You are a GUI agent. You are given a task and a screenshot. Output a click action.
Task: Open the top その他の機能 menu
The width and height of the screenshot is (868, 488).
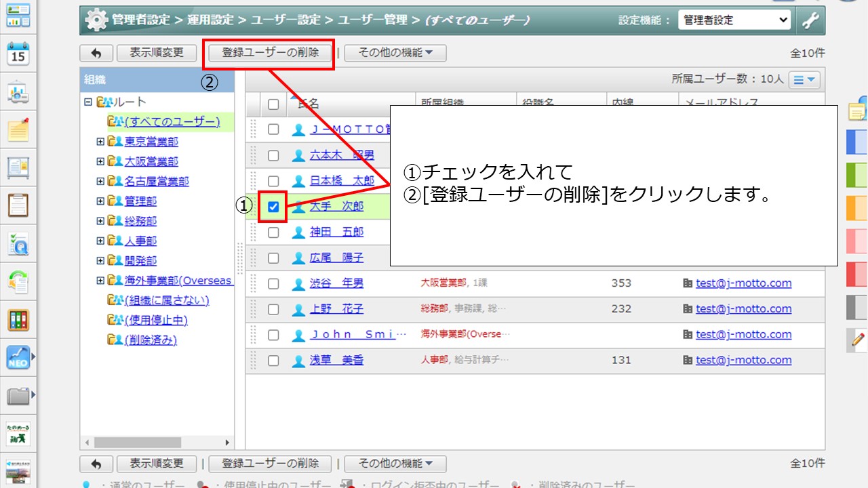click(x=395, y=53)
